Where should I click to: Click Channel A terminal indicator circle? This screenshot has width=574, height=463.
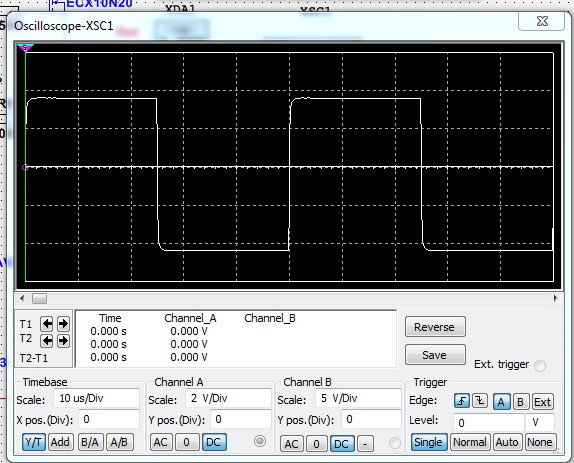click(x=260, y=441)
